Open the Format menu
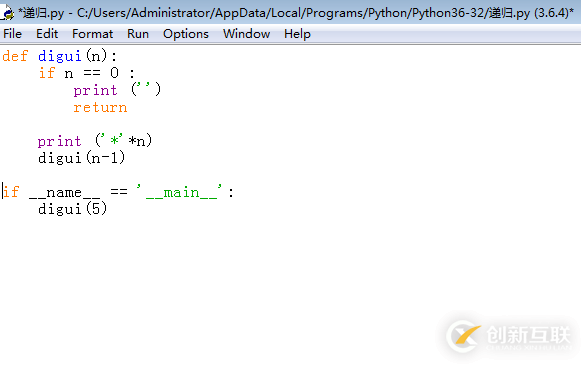The width and height of the screenshot is (581, 365). (92, 34)
